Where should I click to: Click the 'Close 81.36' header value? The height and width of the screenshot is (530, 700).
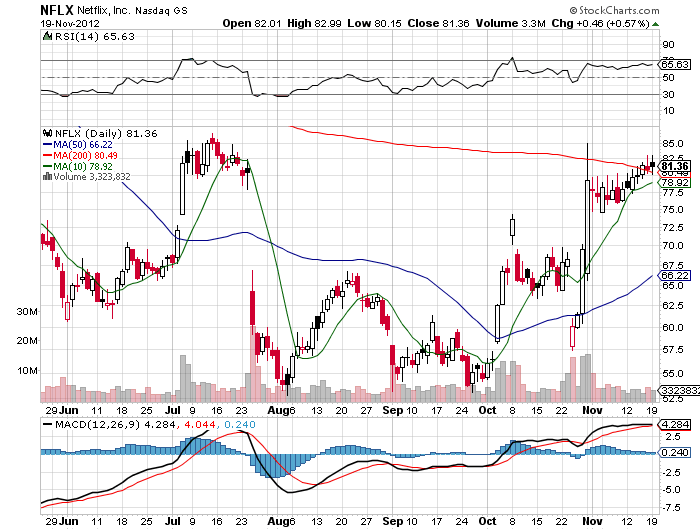[438, 23]
